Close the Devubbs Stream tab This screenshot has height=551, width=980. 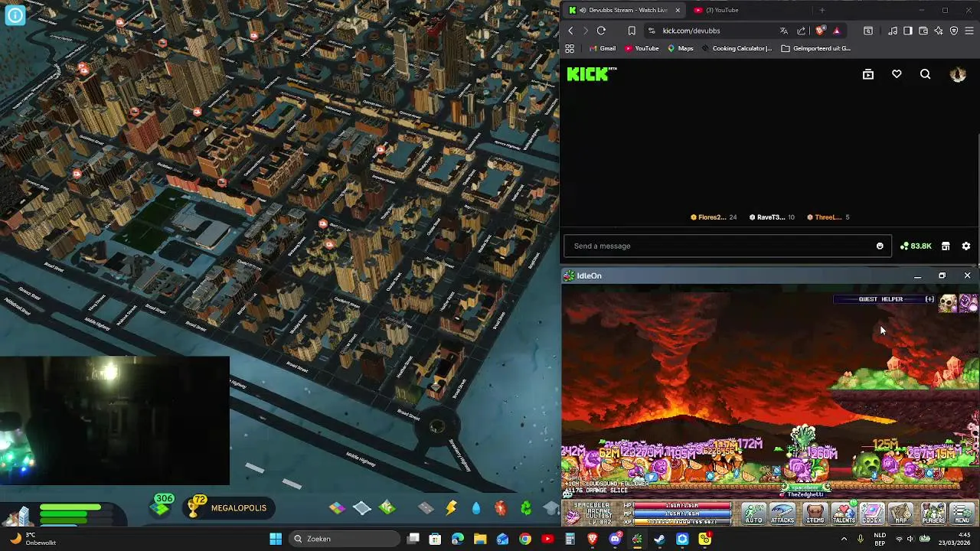pos(677,10)
